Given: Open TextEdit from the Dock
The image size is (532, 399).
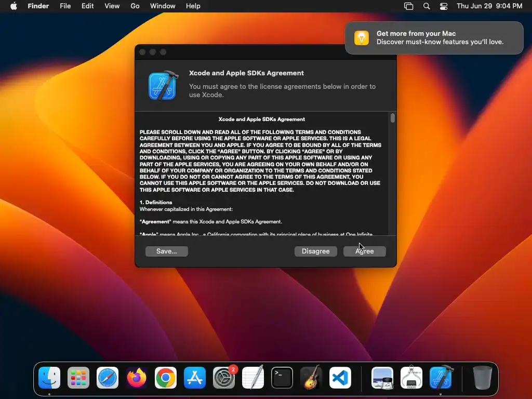Looking at the screenshot, I should point(253,378).
